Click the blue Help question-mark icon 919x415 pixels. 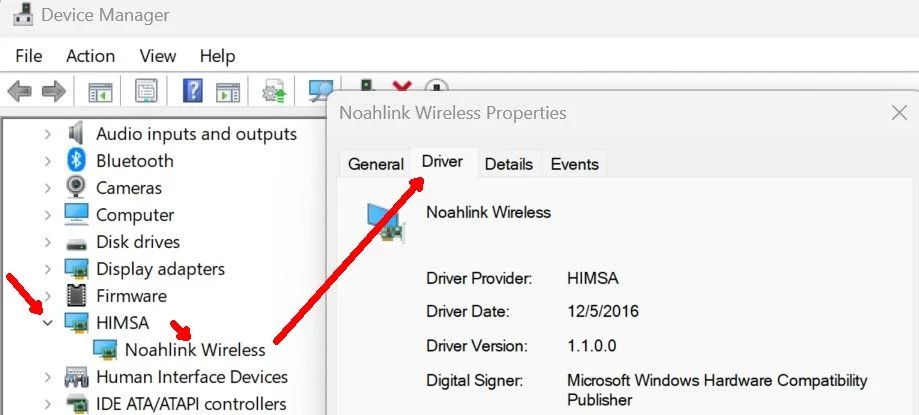pyautogui.click(x=193, y=91)
